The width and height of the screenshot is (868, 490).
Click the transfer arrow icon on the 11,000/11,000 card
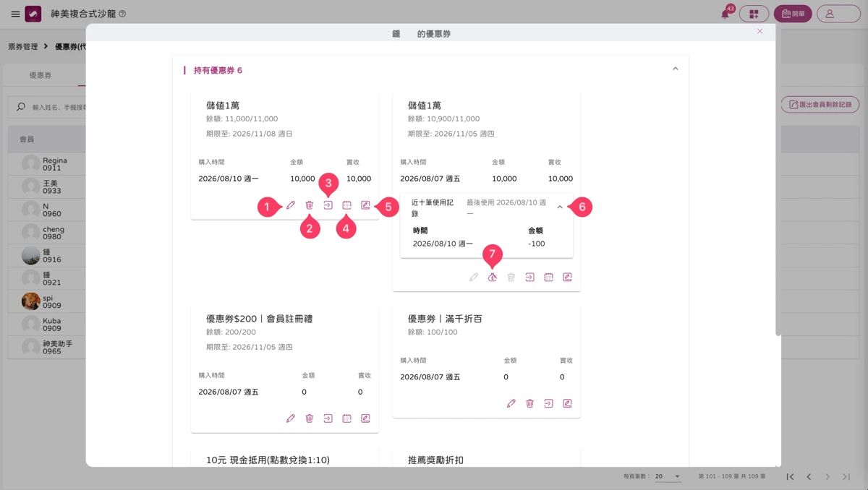[328, 205]
